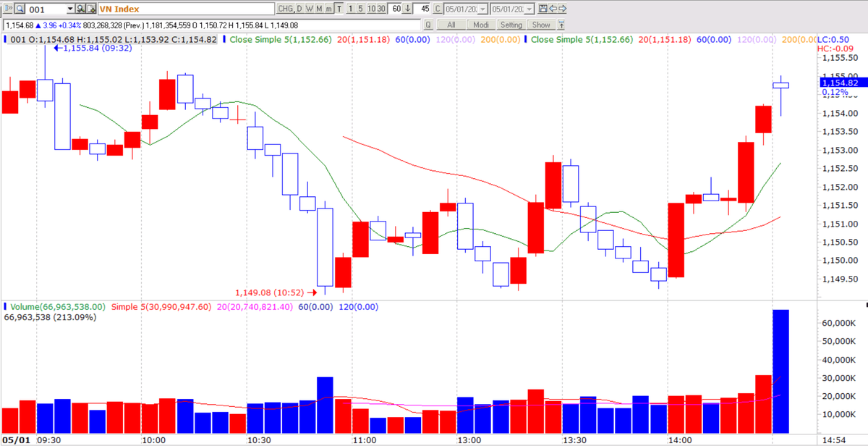This screenshot has width=868, height=446.
Task: Select the 1-tick interval button
Action: tap(351, 9)
